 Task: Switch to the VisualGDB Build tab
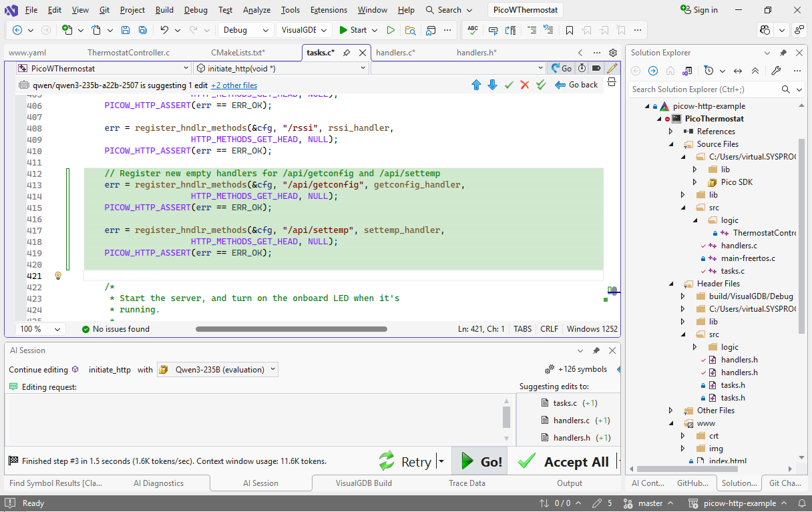[363, 483]
